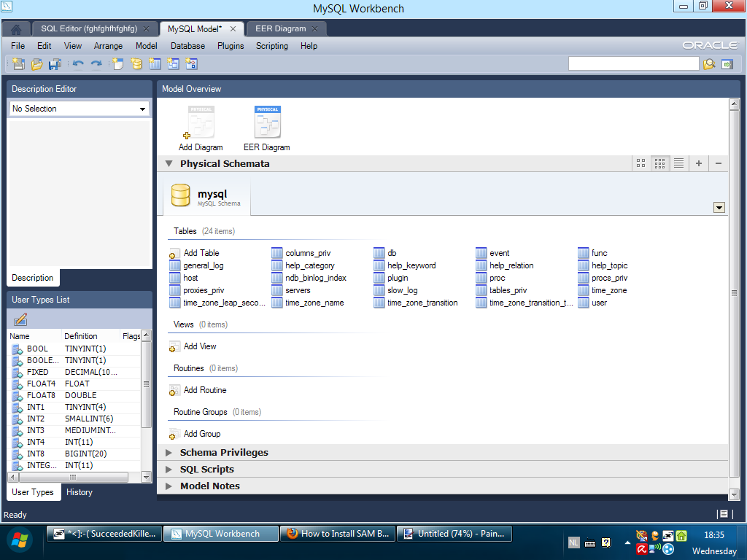Click the sidebar toggle icon in top right
This screenshot has width=747, height=560.
coord(727,64)
